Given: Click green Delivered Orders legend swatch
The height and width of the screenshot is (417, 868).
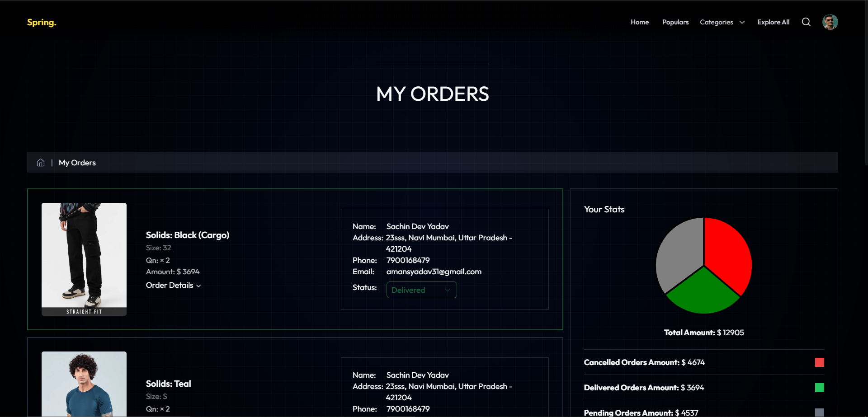Looking at the screenshot, I should coord(820,388).
